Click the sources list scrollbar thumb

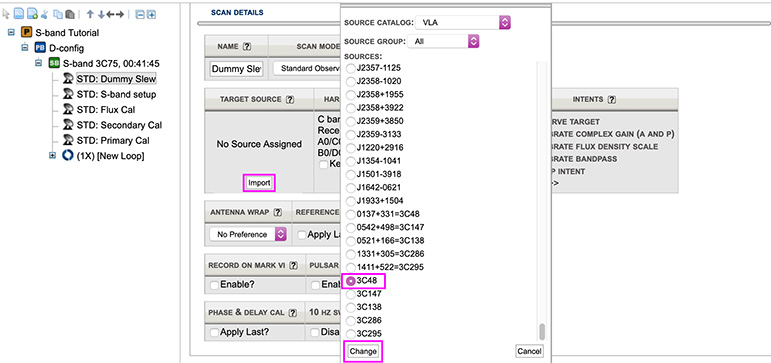tap(542, 332)
